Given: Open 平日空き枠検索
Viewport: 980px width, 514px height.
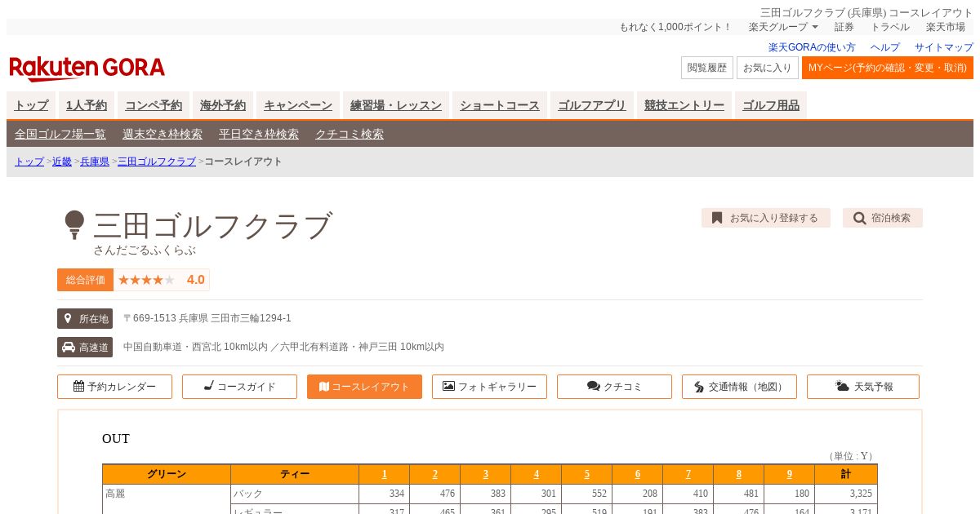Looking at the screenshot, I should point(259,134).
